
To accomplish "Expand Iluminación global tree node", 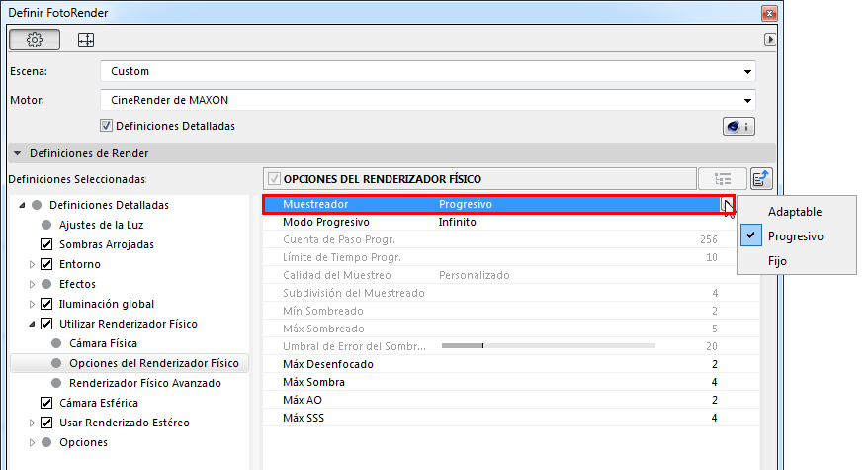I will click(32, 304).
